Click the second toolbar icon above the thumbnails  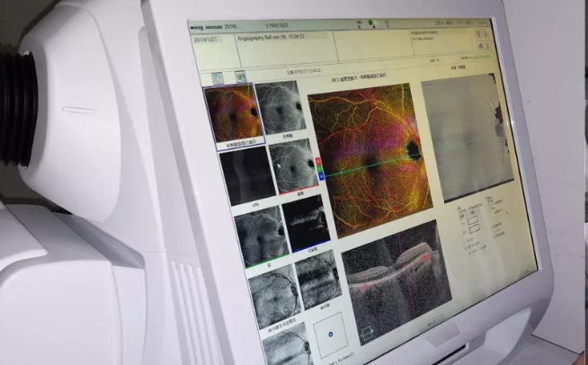pyautogui.click(x=240, y=77)
